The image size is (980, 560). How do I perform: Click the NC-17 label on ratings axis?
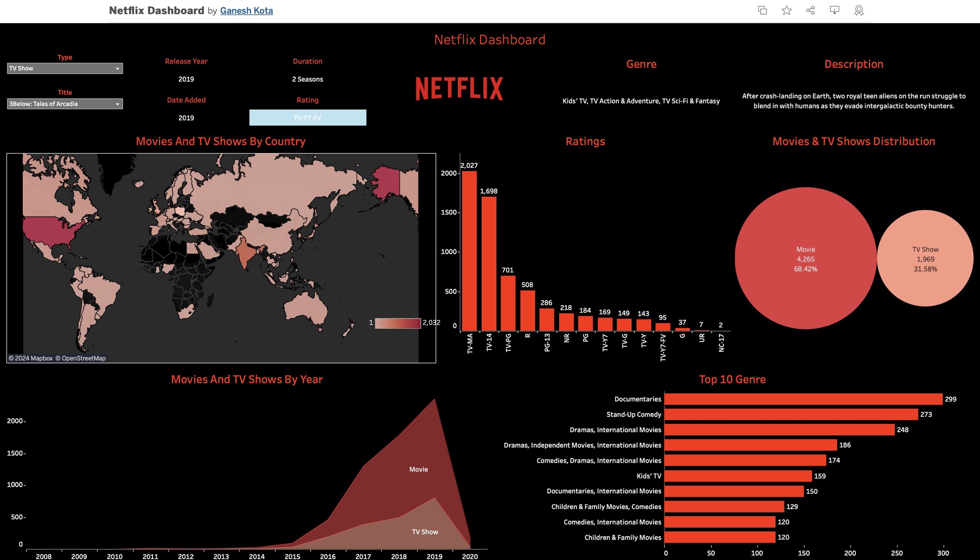721,343
